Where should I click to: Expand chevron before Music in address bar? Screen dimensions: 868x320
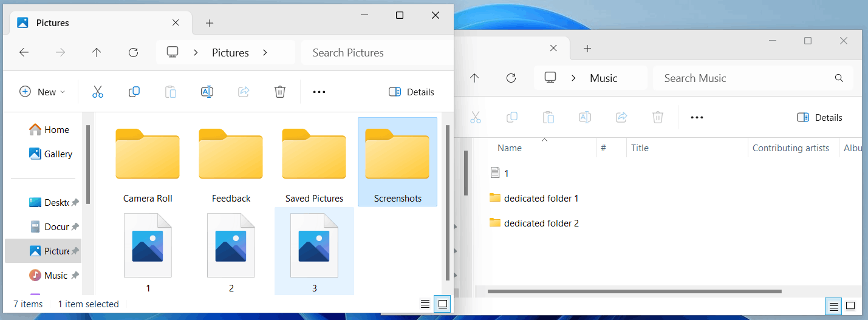(x=573, y=78)
